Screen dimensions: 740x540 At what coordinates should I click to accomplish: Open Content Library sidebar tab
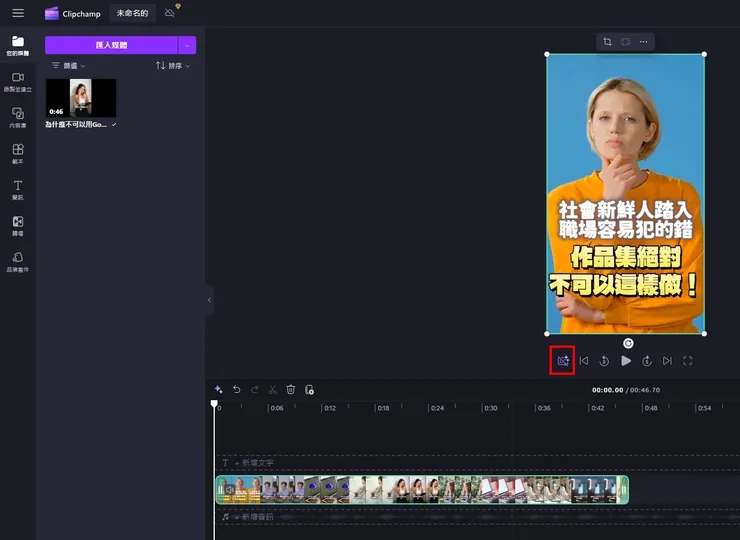pyautogui.click(x=17, y=118)
